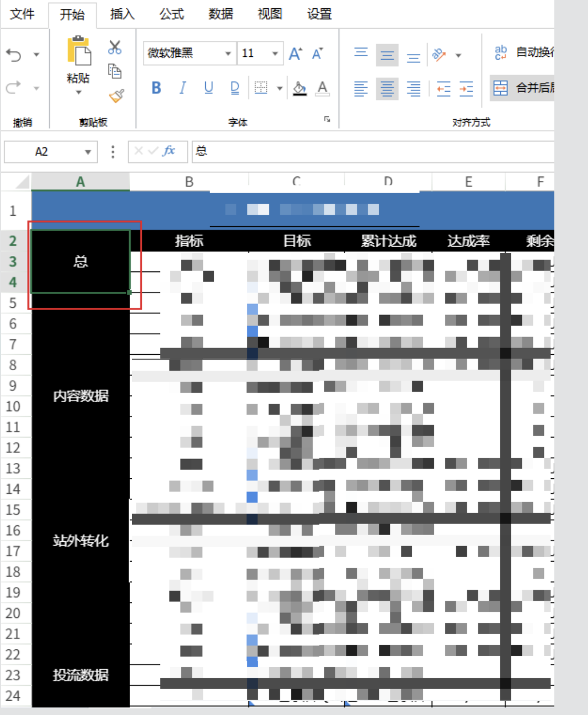This screenshot has width=588, height=715.
Task: Open the A2 name box dropdown
Action: pyautogui.click(x=88, y=152)
